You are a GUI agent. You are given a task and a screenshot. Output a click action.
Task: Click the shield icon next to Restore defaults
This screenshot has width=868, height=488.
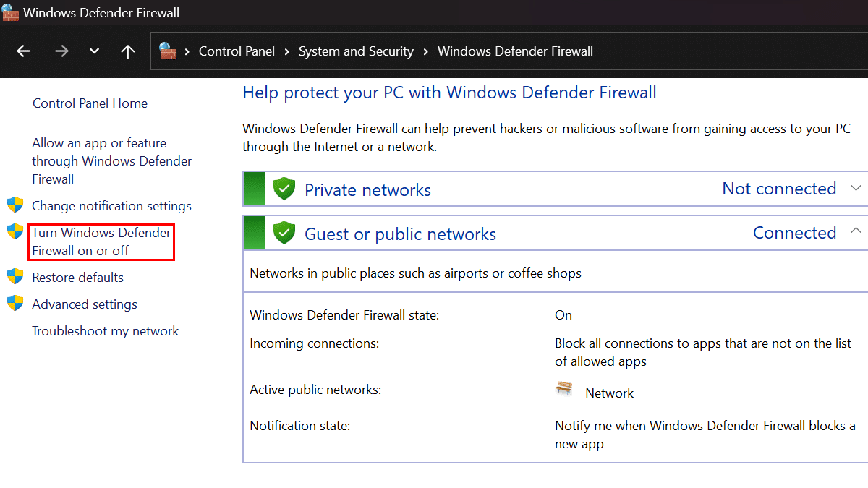pos(15,277)
